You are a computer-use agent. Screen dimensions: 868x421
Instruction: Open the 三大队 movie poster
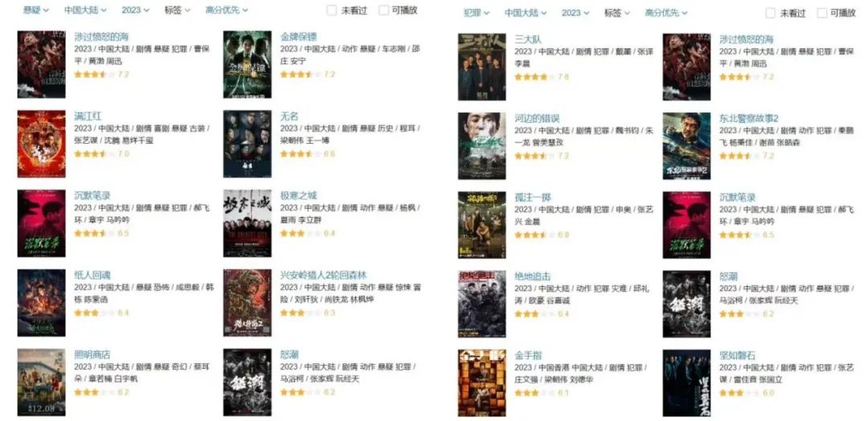pyautogui.click(x=481, y=67)
